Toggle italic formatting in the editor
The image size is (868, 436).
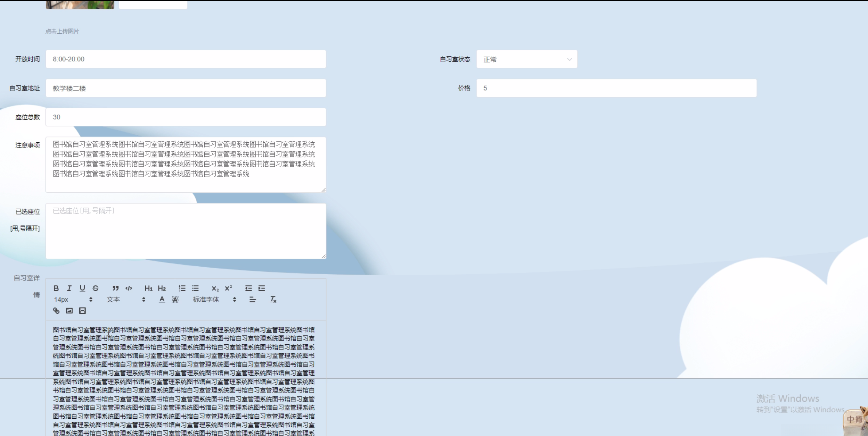[69, 288]
